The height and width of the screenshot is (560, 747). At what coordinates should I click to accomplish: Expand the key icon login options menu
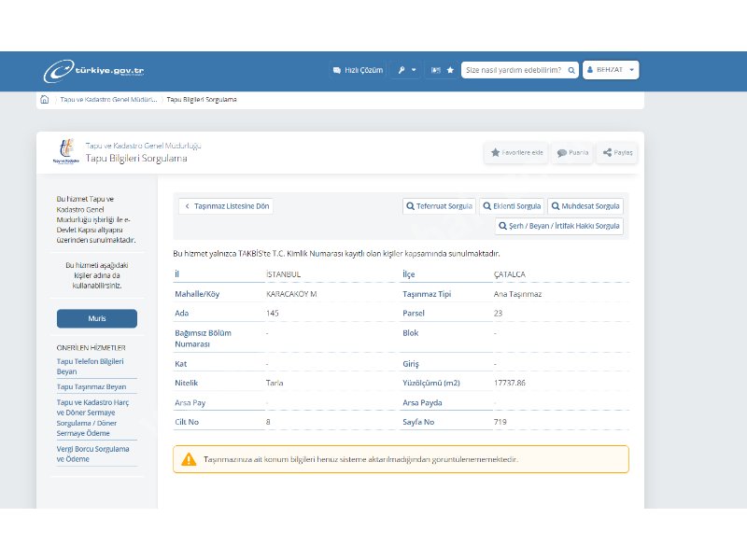tap(407, 70)
